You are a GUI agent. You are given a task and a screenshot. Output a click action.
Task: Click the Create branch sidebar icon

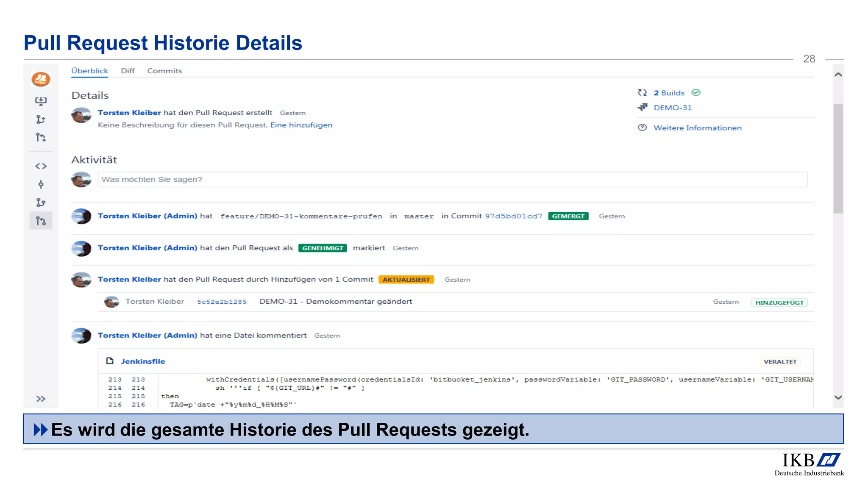coord(41,119)
